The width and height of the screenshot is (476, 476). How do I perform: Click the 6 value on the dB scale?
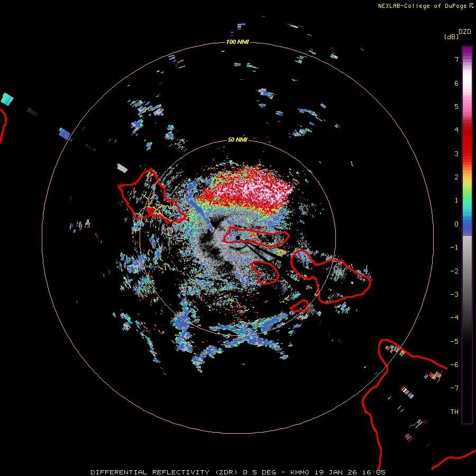click(456, 83)
